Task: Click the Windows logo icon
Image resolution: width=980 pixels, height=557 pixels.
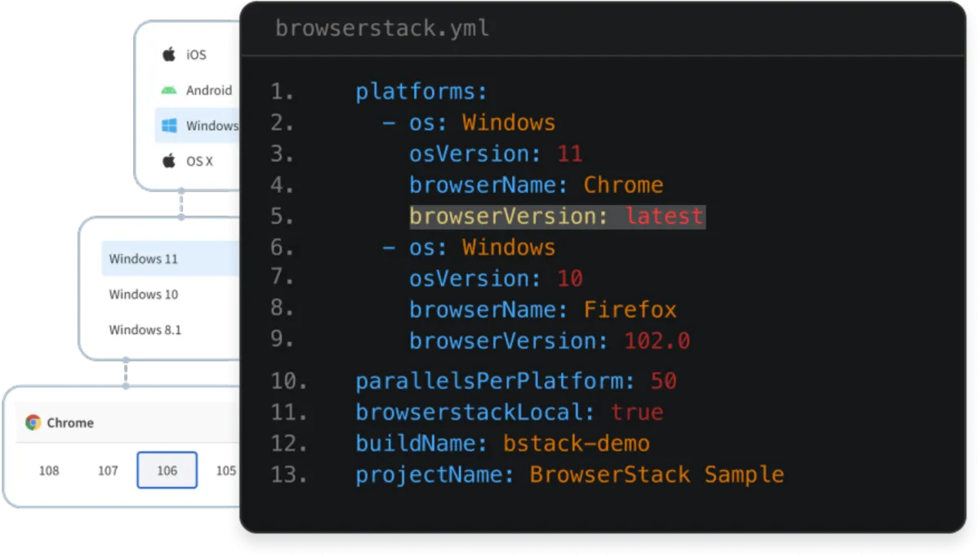Action: click(x=169, y=126)
